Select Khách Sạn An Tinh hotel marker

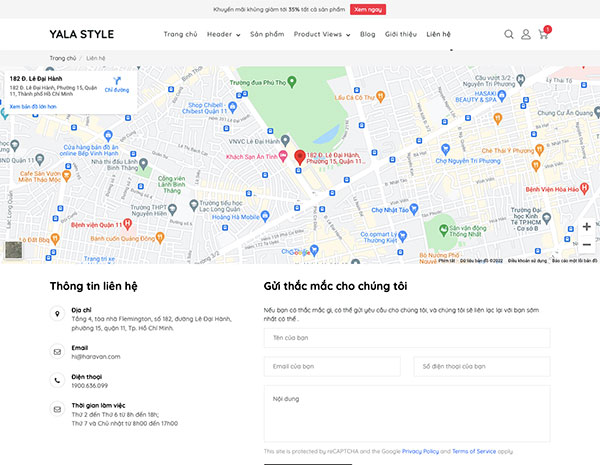click(283, 156)
